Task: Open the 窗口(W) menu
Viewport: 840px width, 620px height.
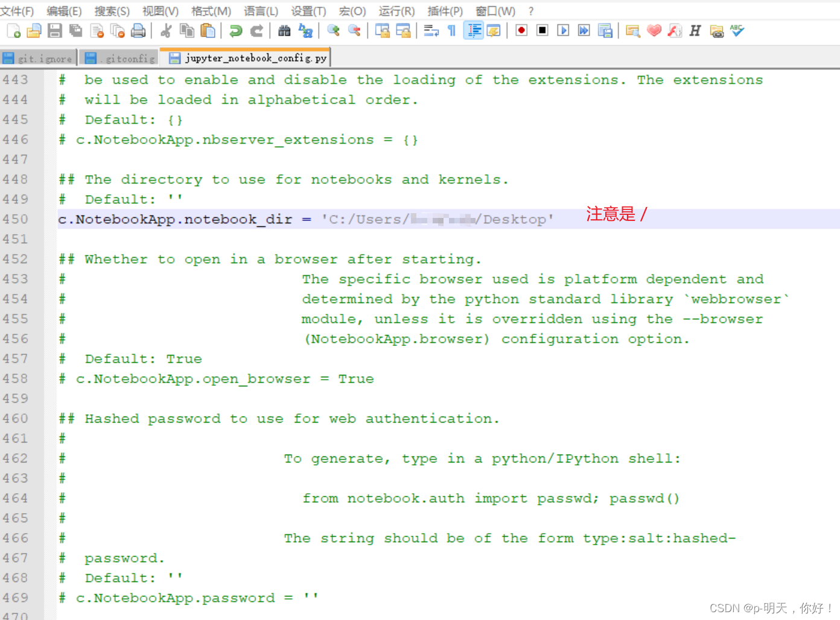Action: click(495, 11)
